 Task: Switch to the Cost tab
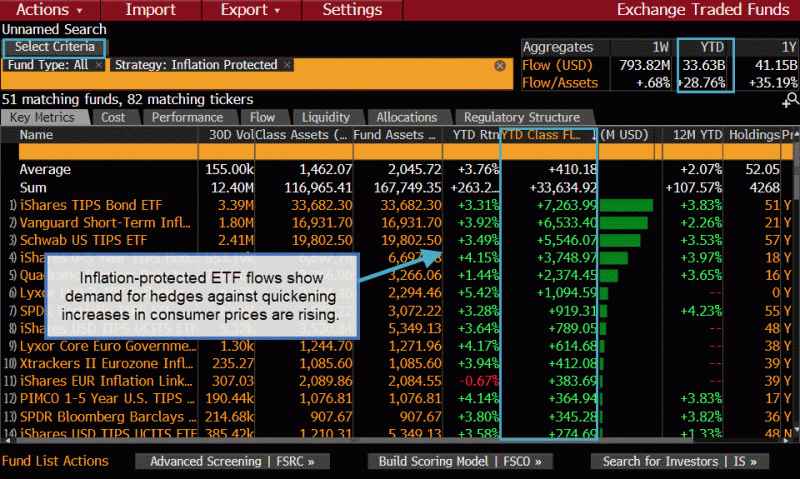[x=113, y=117]
